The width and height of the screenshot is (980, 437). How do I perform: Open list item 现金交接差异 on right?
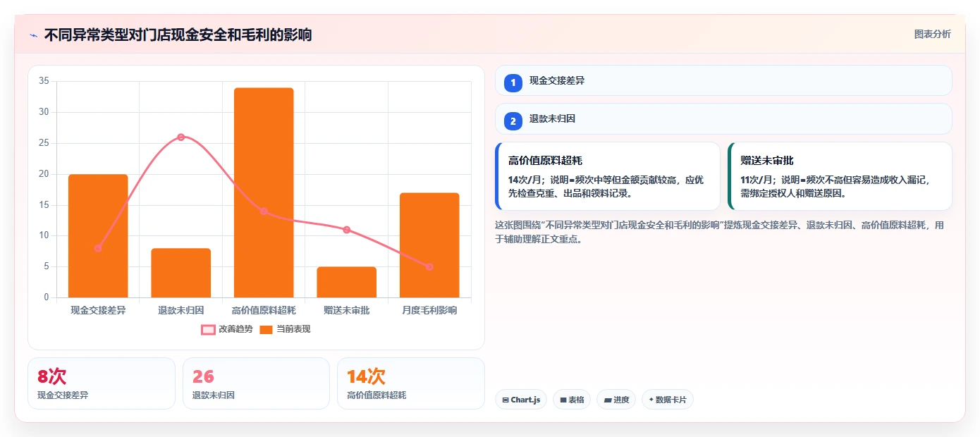point(723,80)
